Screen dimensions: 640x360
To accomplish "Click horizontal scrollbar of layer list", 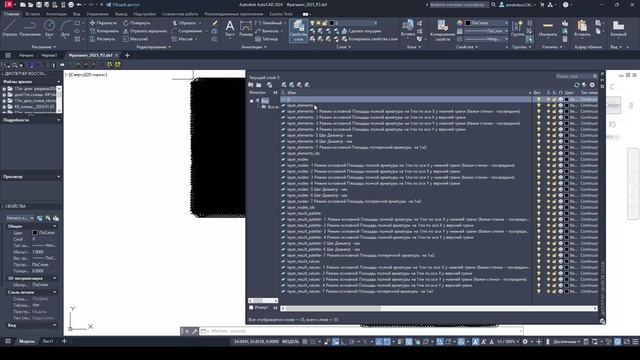I will (x=438, y=309).
